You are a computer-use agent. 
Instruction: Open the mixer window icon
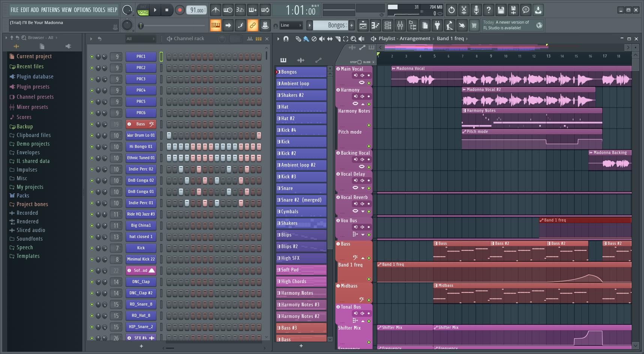pyautogui.click(x=400, y=26)
